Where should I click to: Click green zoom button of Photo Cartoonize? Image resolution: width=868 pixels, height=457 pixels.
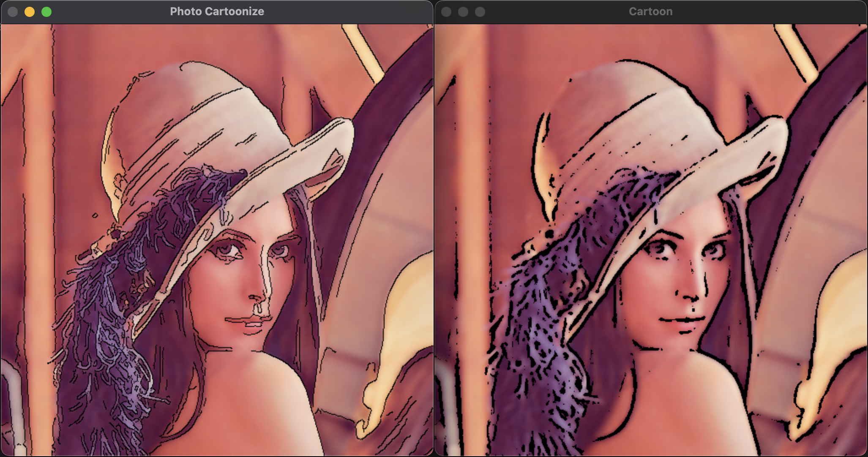tap(46, 12)
